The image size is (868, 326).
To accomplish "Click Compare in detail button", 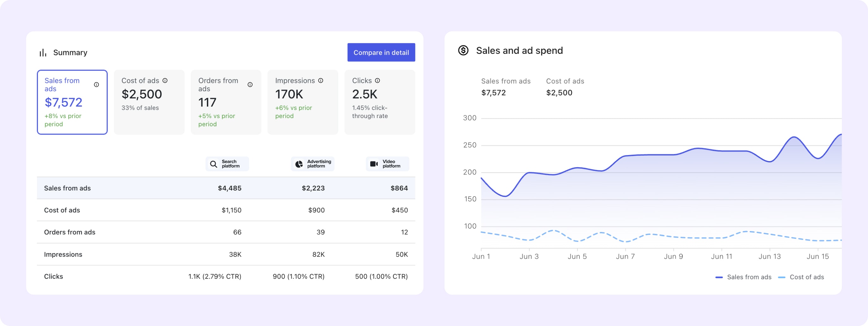I will (x=381, y=52).
